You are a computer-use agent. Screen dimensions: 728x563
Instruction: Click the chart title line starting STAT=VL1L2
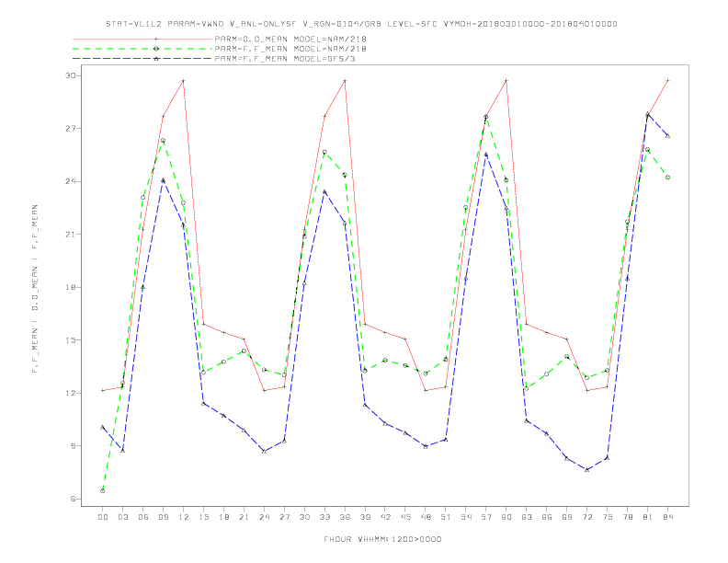point(361,24)
